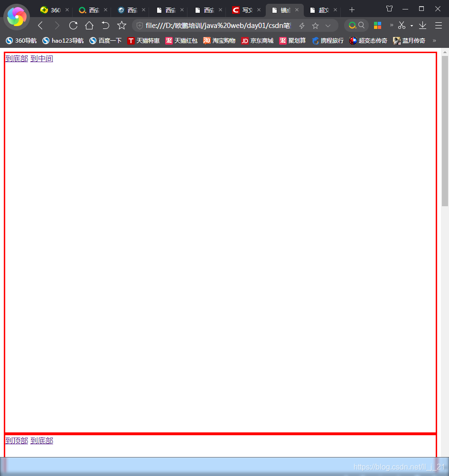Click the 360 browser logo icon
This screenshot has height=476, width=449.
click(17, 17)
